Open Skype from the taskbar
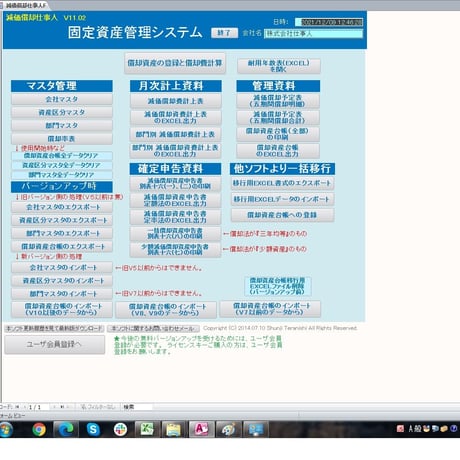The image size is (460, 460). (x=93, y=429)
